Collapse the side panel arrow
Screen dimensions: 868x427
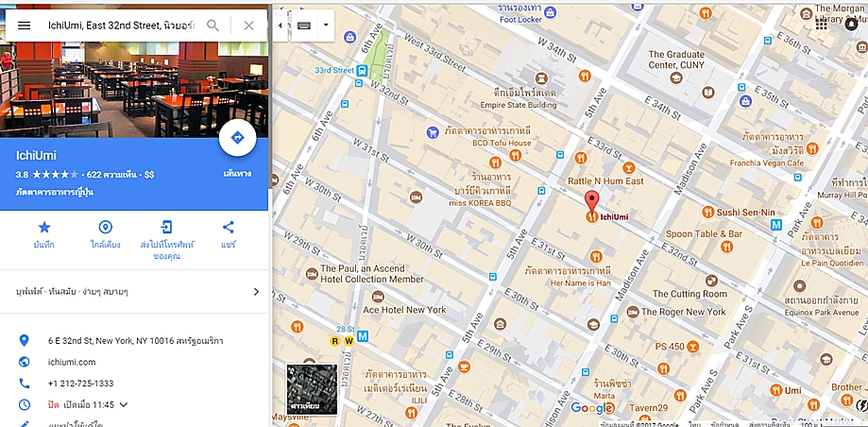click(x=281, y=26)
